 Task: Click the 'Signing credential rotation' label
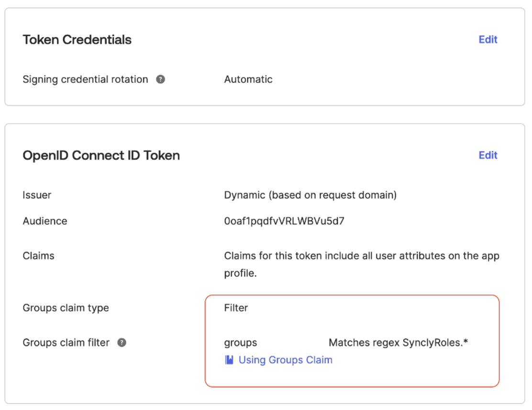click(85, 79)
